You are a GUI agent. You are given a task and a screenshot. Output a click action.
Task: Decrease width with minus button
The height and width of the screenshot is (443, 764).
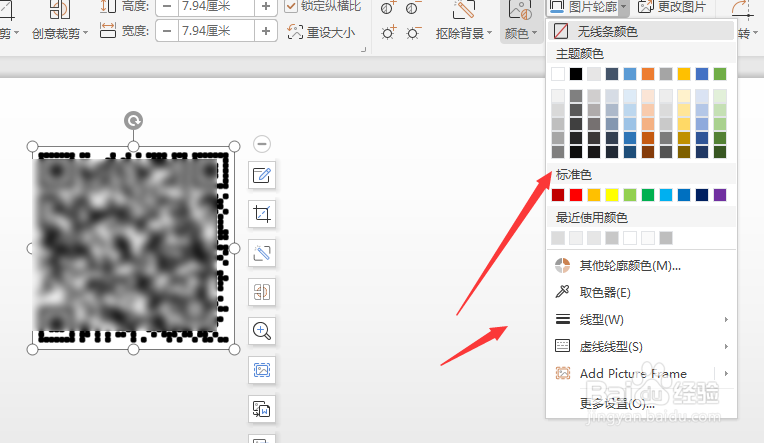tap(167, 31)
